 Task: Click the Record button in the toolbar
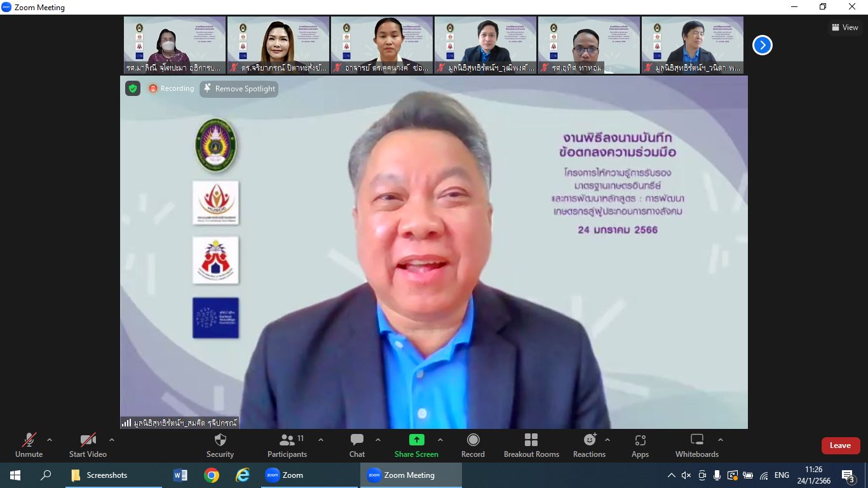pos(473,445)
